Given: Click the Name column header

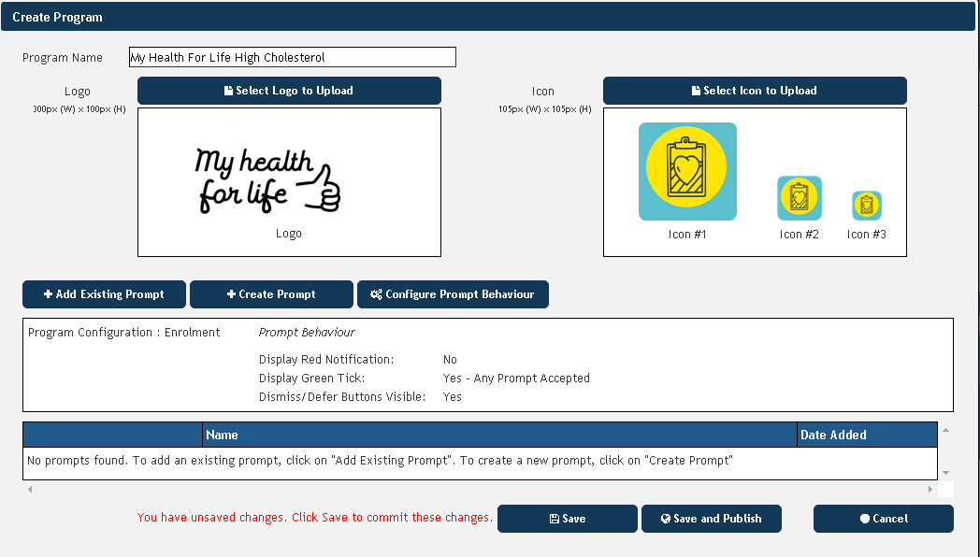Looking at the screenshot, I should (500, 435).
